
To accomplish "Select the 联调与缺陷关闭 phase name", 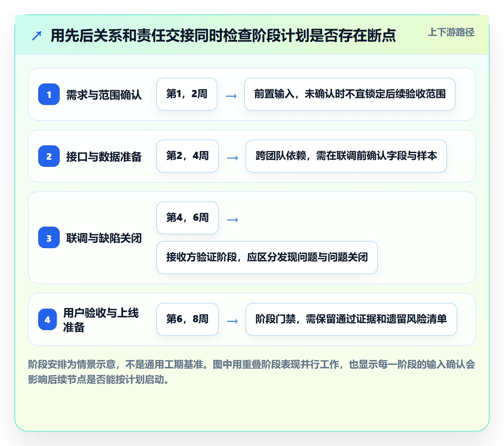I will pos(104,238).
